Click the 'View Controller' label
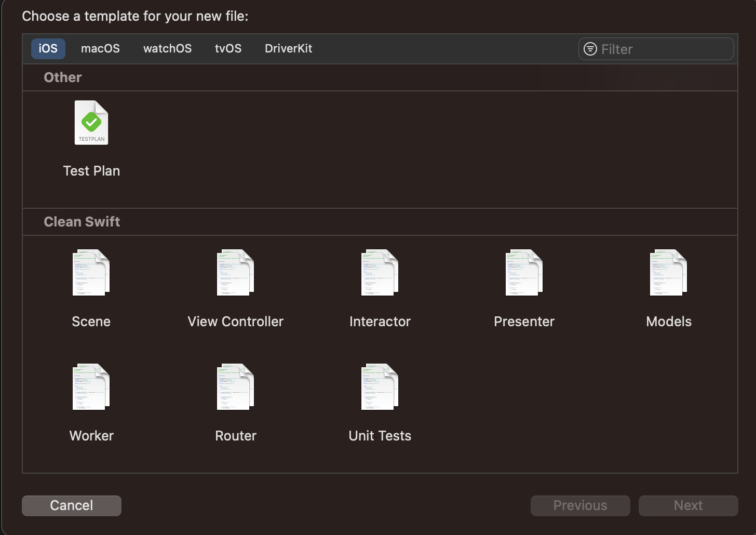The height and width of the screenshot is (535, 756). pyautogui.click(x=236, y=322)
